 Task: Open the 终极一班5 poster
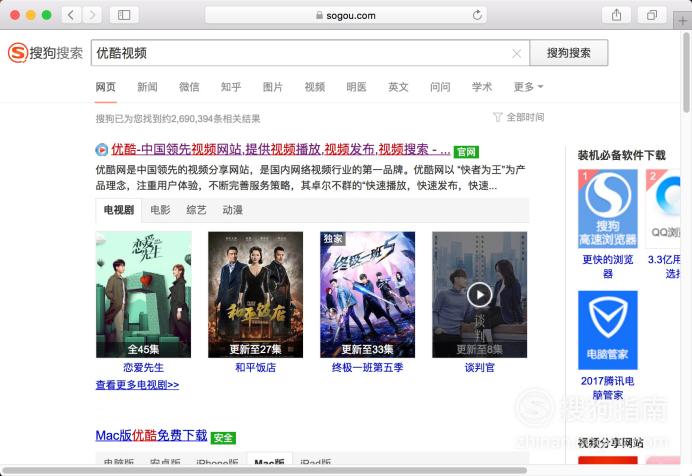point(368,294)
